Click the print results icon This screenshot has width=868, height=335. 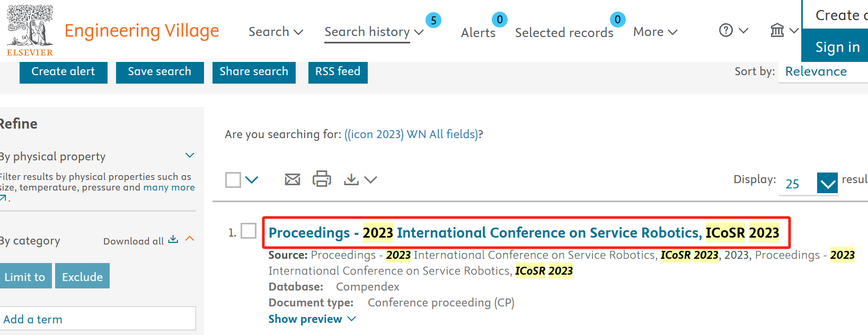pyautogui.click(x=322, y=179)
